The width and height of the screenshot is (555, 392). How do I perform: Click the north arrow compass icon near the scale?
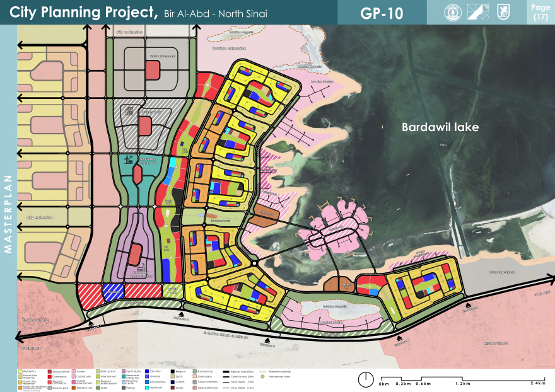[365, 379]
